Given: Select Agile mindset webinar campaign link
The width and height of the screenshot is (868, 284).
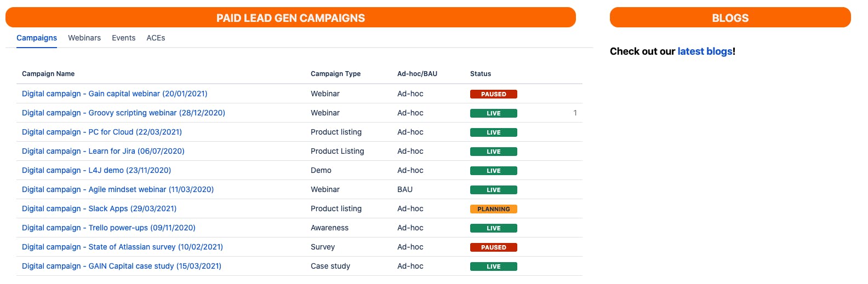Looking at the screenshot, I should click(x=118, y=189).
